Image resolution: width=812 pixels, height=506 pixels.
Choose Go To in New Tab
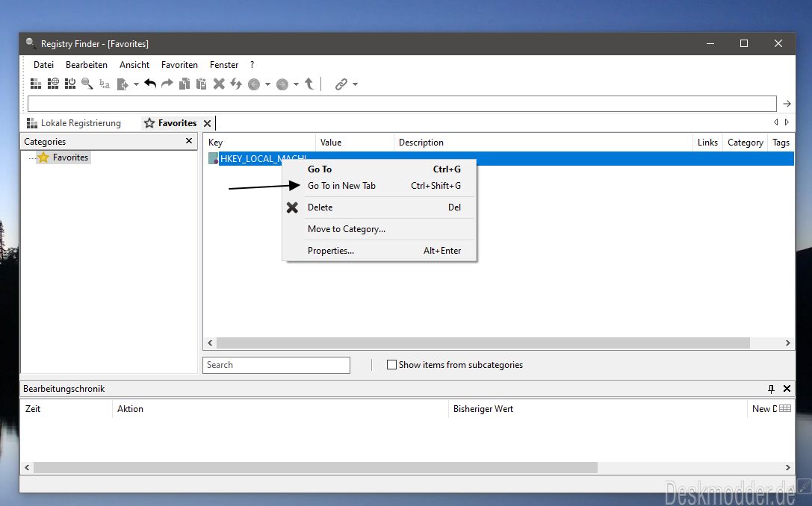379,186
